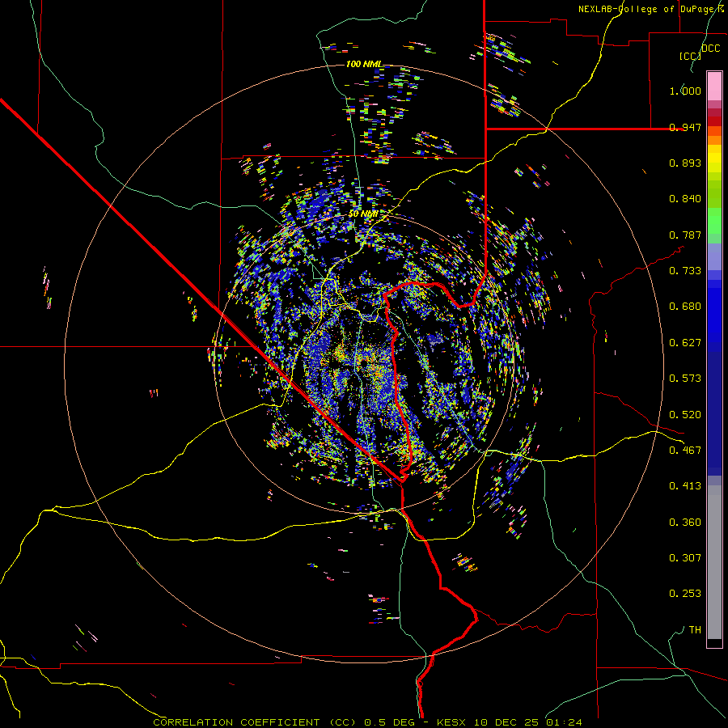Click the 0.413 color scale value
The width and height of the screenshot is (728, 728).
[x=685, y=486]
